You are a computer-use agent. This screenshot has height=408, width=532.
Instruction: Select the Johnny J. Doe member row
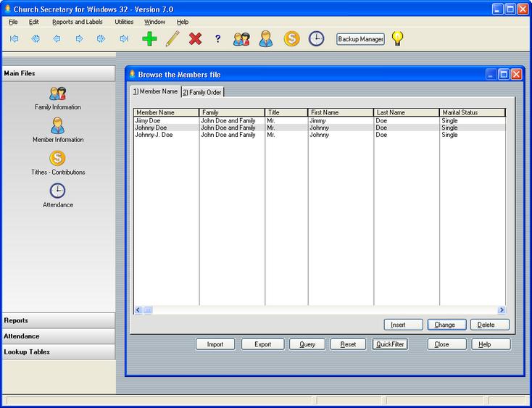[x=320, y=135]
